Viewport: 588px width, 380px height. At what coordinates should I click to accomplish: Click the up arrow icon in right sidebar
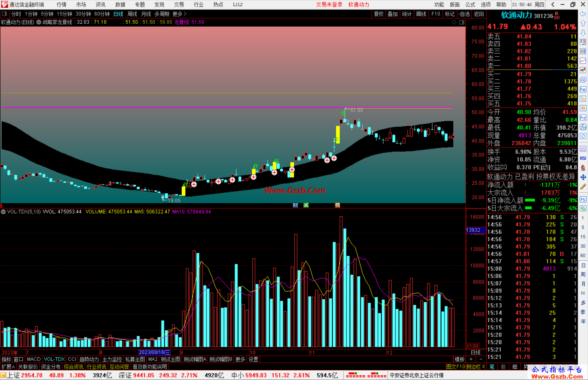click(583, 23)
